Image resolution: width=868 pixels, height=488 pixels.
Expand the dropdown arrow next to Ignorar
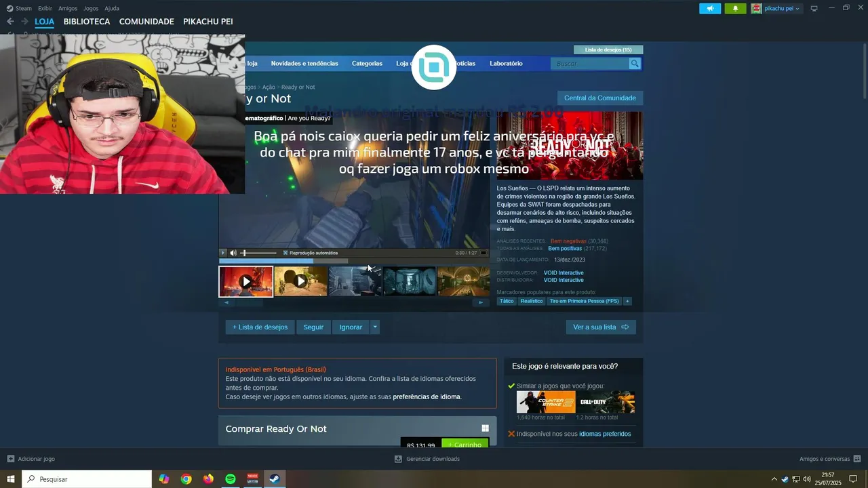click(x=375, y=327)
